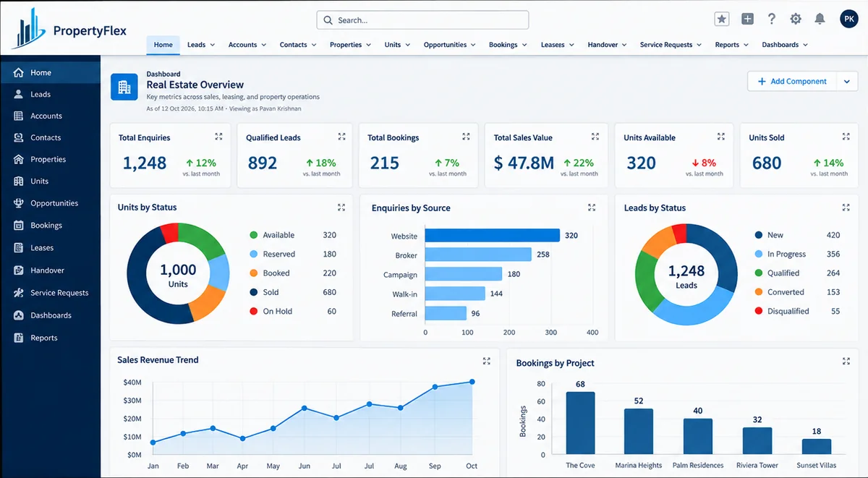
Task: Click the Oct data point on revenue trend
Action: [472, 382]
